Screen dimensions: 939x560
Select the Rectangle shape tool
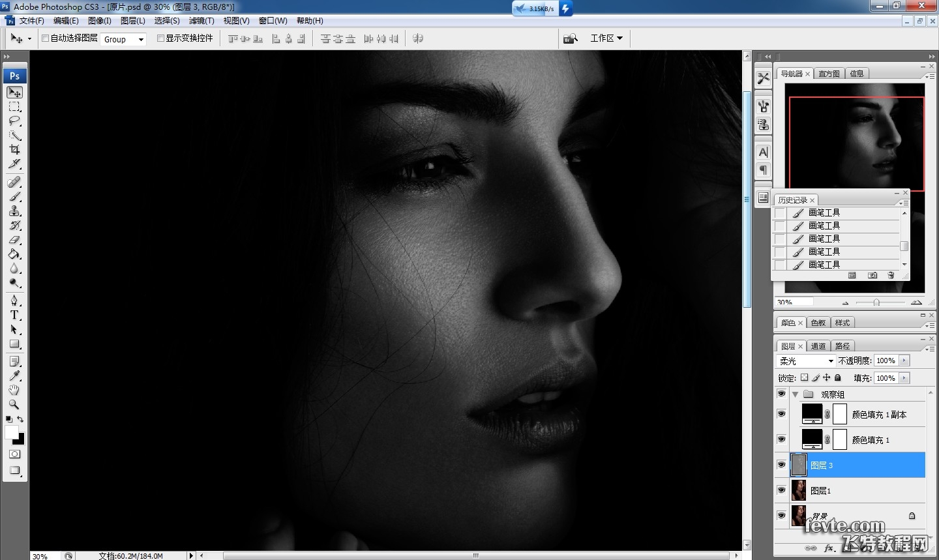[x=14, y=344]
